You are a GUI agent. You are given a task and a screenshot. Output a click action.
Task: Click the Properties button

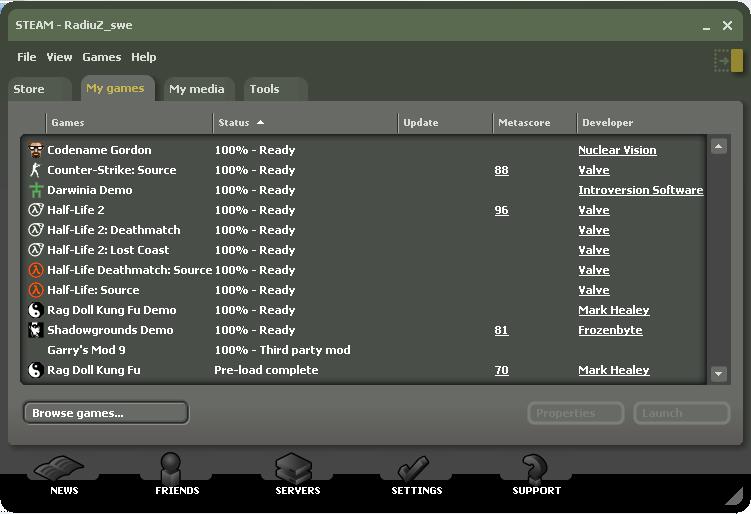click(x=576, y=413)
